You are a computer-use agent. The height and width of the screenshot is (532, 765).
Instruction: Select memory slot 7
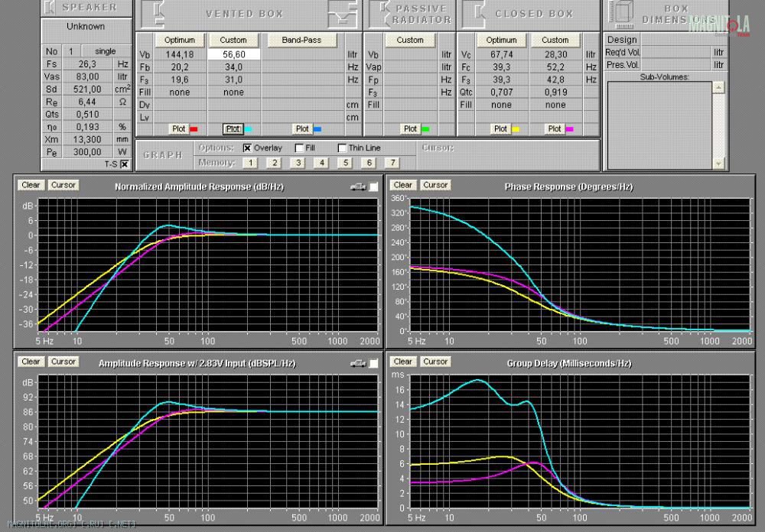pyautogui.click(x=392, y=163)
